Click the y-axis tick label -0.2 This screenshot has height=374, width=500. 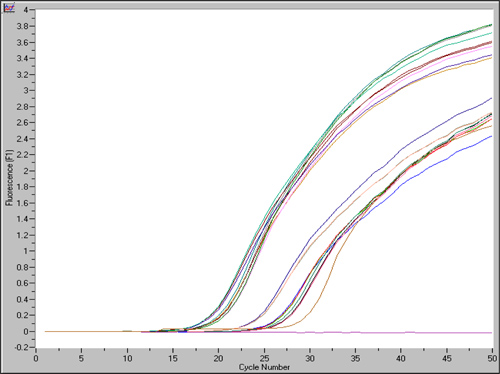point(21,347)
